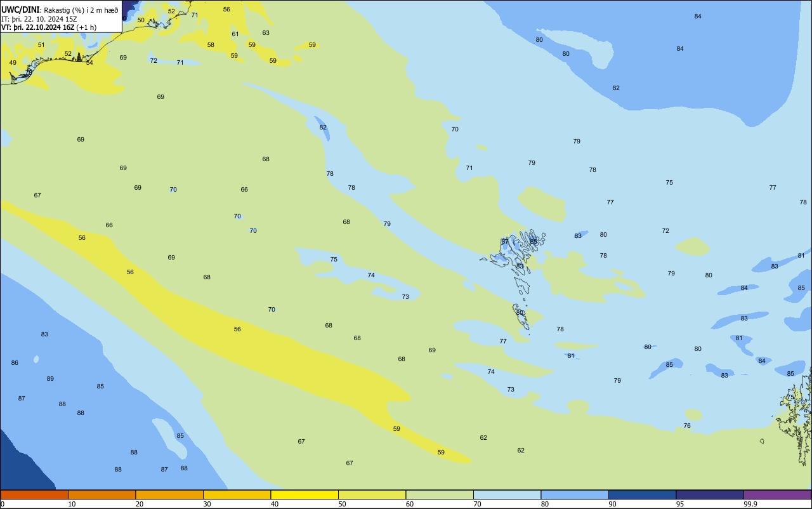Pick the 20–30 amber legend color segment

click(x=169, y=494)
